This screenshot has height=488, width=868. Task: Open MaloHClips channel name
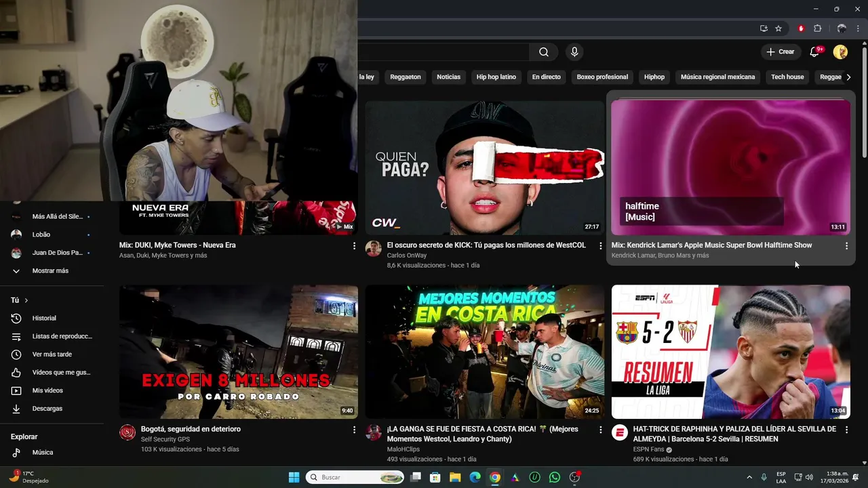coord(403,449)
